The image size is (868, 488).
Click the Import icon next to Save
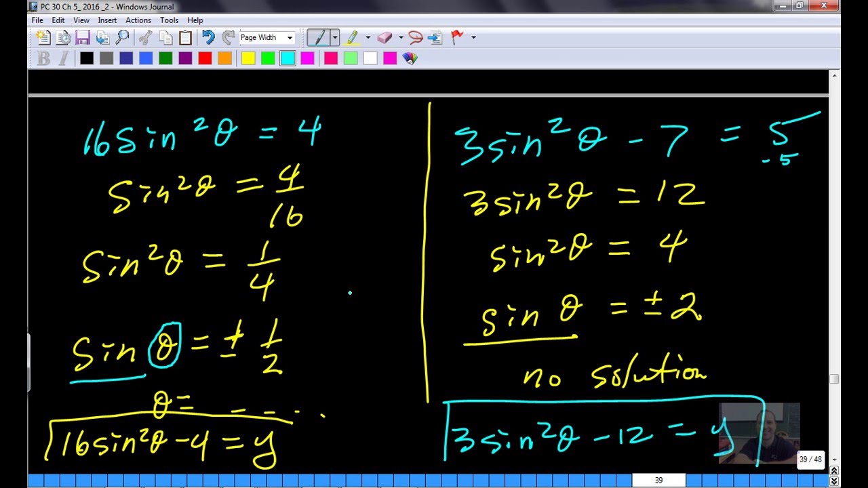click(x=102, y=38)
